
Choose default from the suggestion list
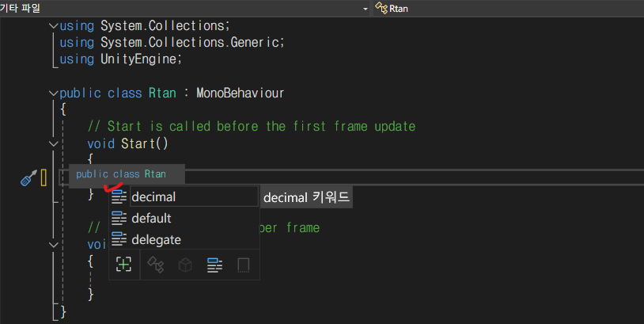[x=184, y=218]
